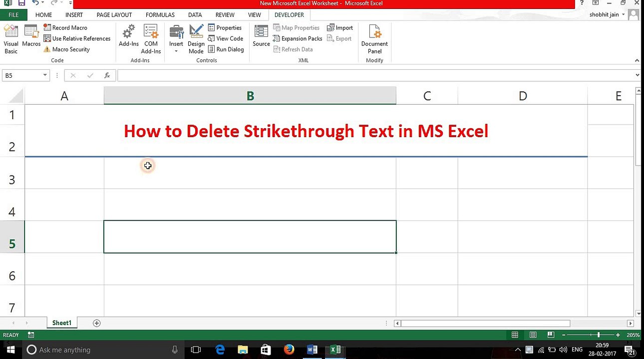This screenshot has width=644, height=359.
Task: Click the zoom slider handle
Action: tap(598, 335)
